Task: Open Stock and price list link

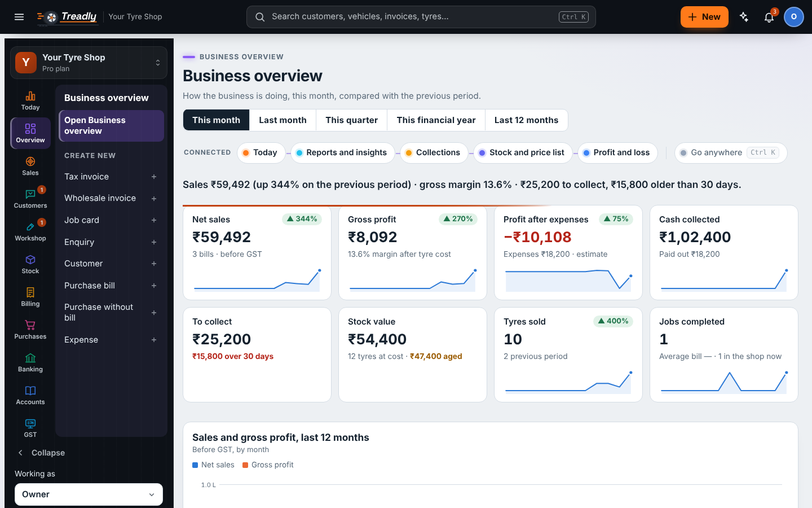Action: tap(523, 153)
